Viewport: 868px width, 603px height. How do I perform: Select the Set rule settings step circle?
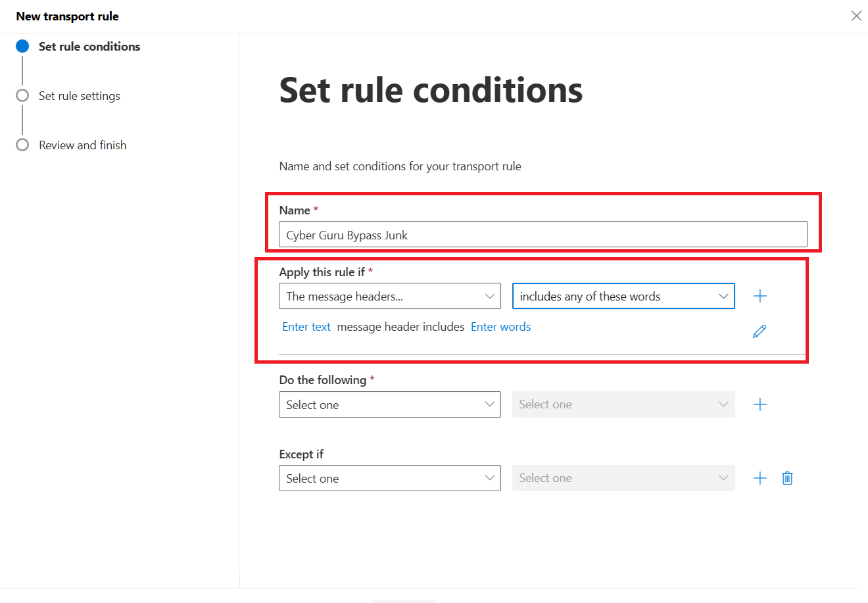22,95
